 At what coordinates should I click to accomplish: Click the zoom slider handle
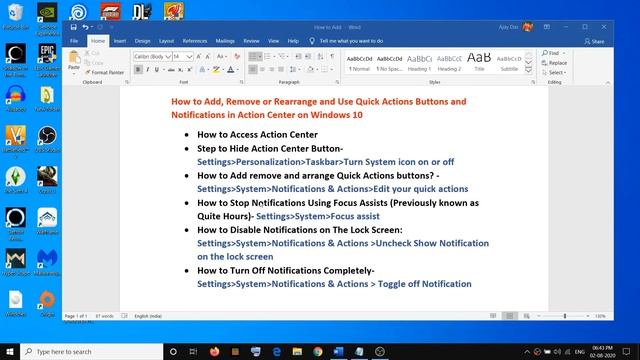click(x=565, y=316)
